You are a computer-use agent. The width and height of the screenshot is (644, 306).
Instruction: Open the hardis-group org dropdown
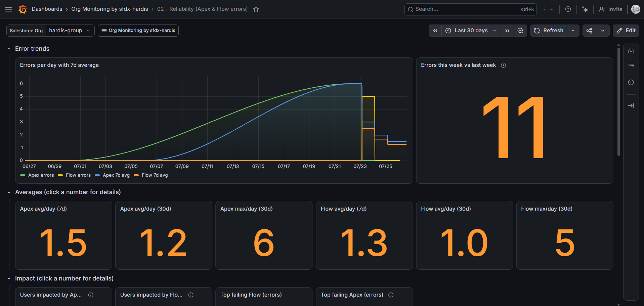click(x=70, y=31)
